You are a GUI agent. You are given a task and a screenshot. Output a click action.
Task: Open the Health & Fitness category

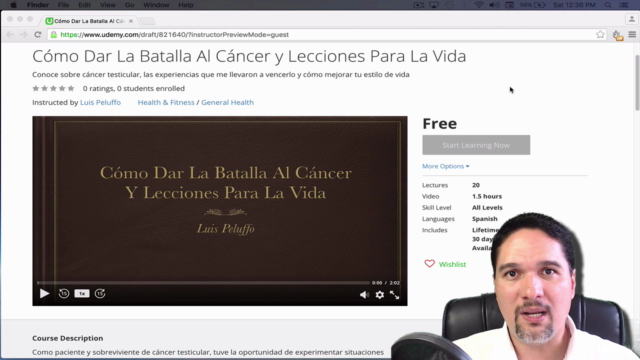click(166, 102)
